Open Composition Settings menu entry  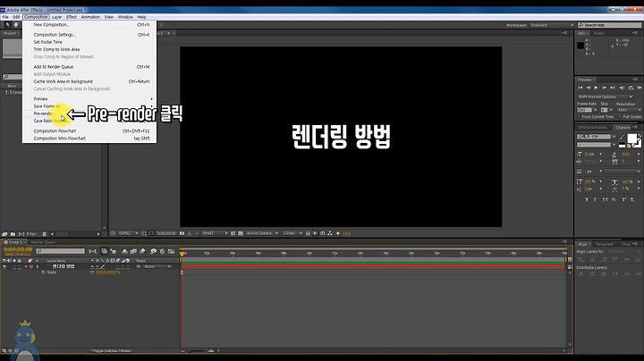89,35
